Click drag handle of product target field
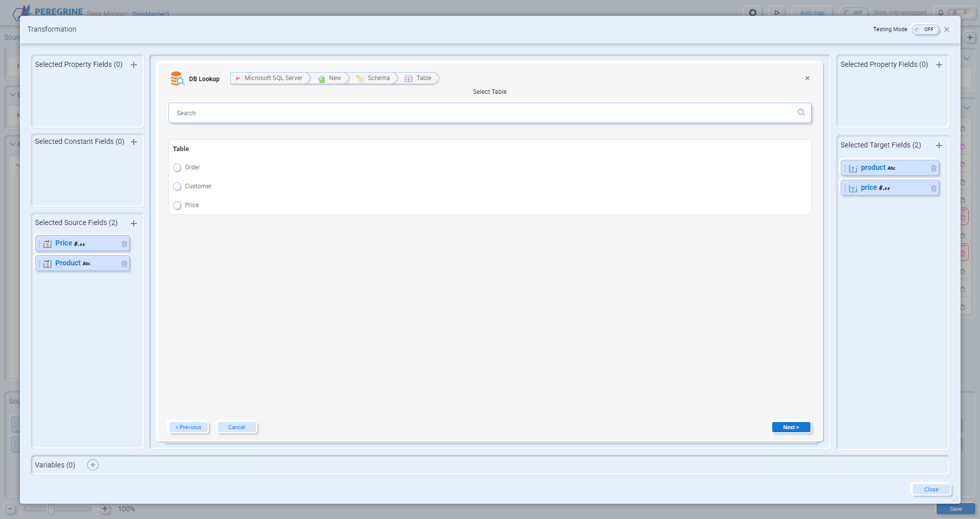The image size is (980, 519). (x=845, y=168)
